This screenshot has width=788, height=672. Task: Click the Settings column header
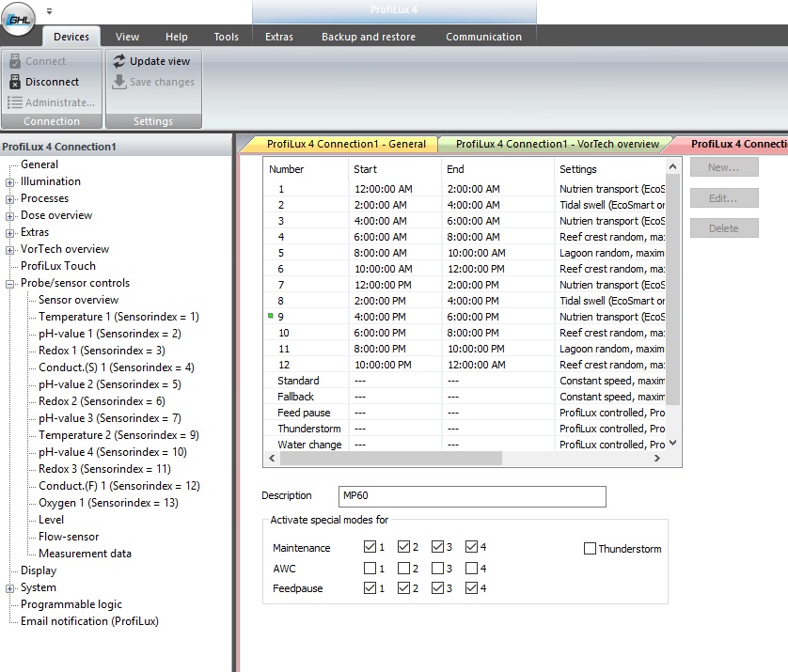coord(610,169)
